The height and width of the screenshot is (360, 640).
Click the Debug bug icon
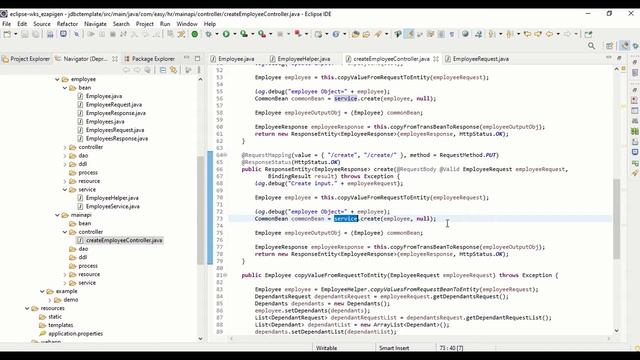pyautogui.click(x=209, y=34)
